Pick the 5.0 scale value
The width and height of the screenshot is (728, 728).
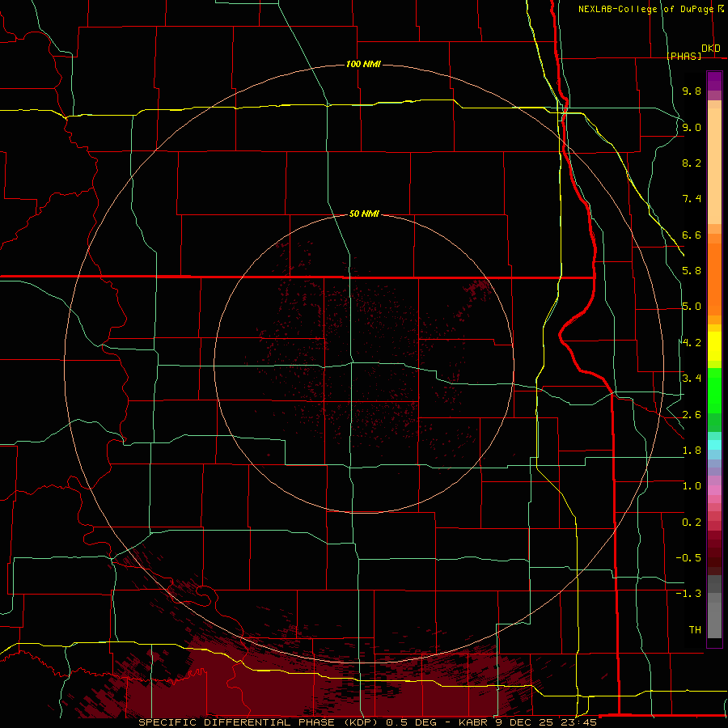[x=692, y=307]
